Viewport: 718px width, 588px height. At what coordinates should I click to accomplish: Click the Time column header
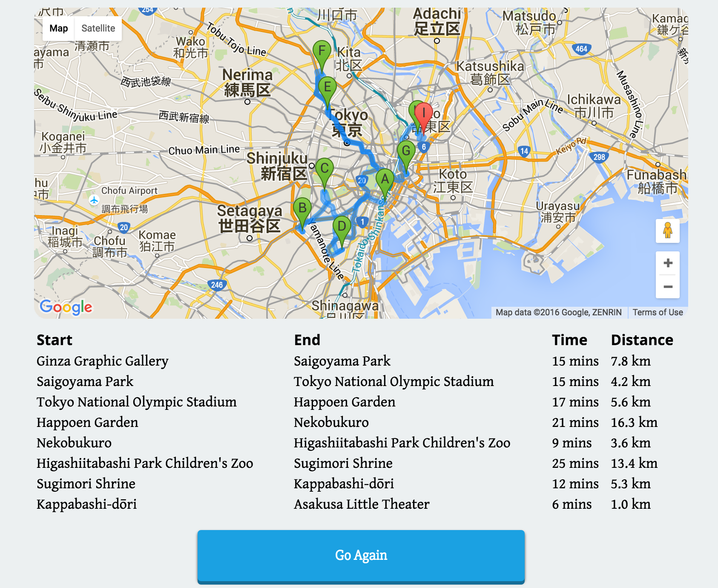pyautogui.click(x=569, y=340)
